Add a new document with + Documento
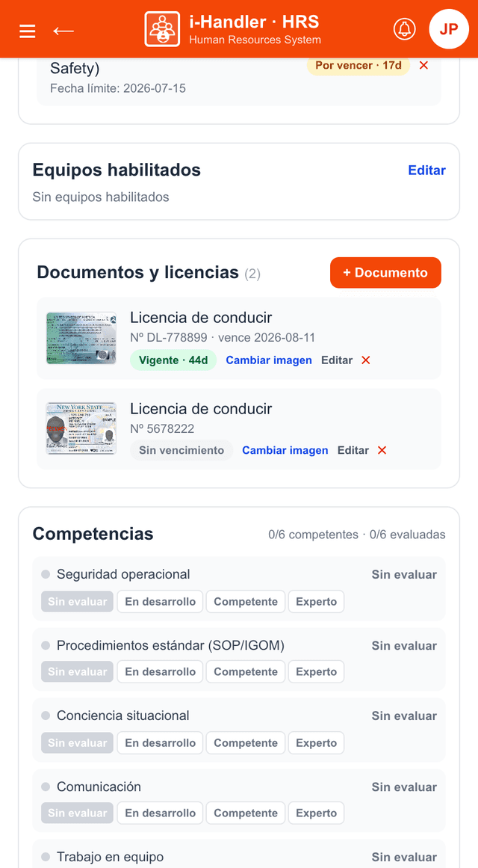Screen dimensions: 478x868 (385, 273)
